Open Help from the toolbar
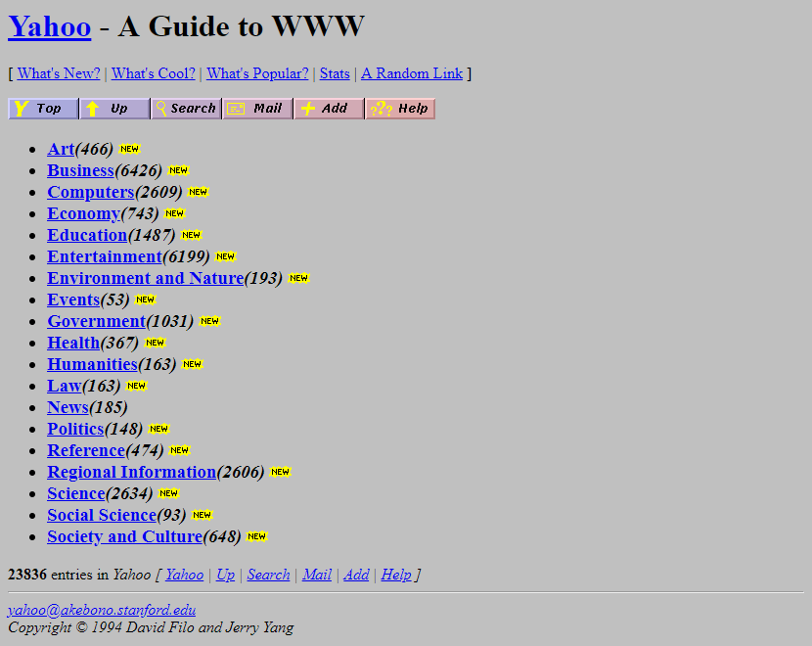This screenshot has height=646, width=812. coord(400,108)
